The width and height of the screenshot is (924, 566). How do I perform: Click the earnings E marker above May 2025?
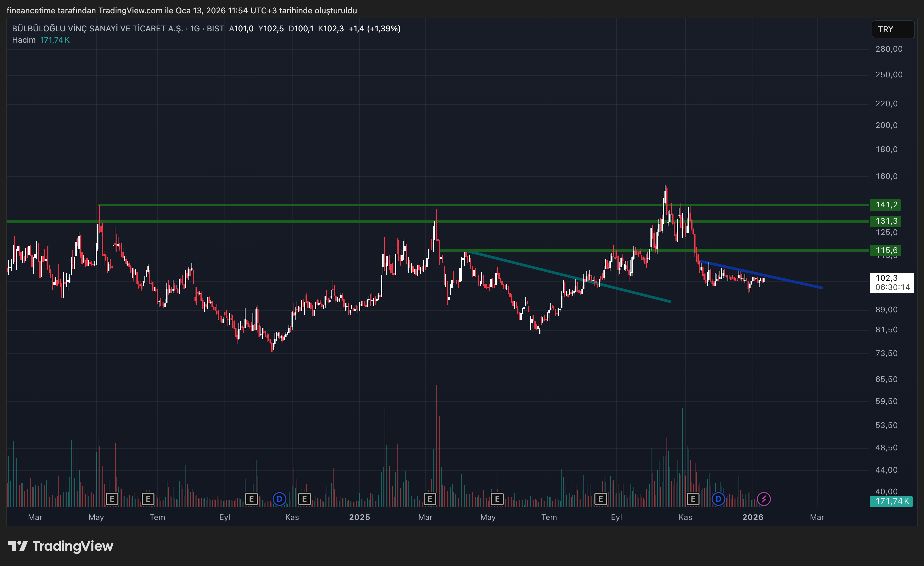[x=497, y=499]
